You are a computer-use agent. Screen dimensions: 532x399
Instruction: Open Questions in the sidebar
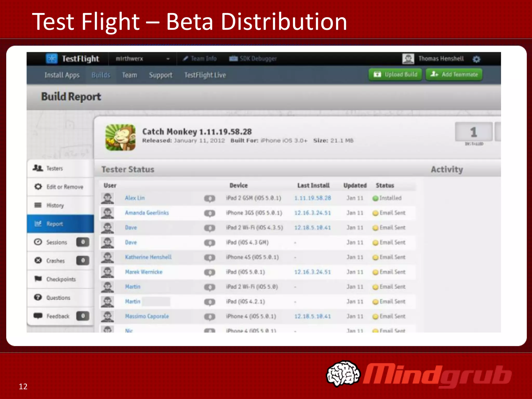pyautogui.click(x=60, y=297)
